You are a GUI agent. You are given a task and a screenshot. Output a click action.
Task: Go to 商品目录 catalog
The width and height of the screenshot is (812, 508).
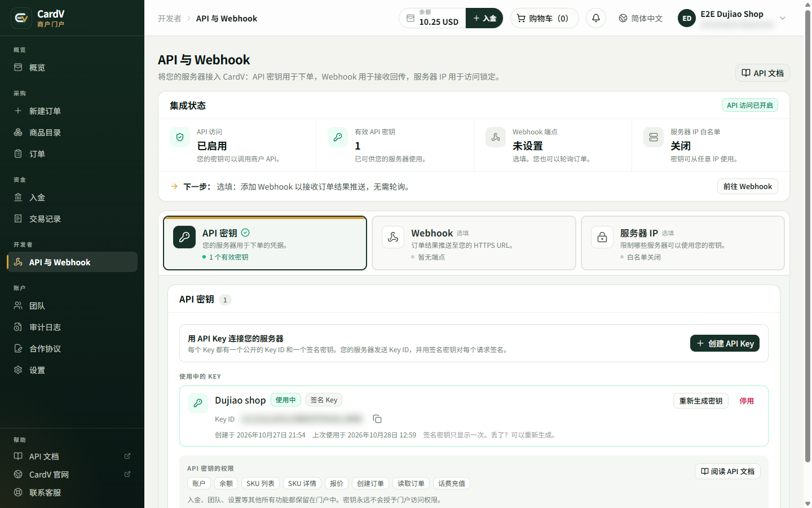coord(72,132)
